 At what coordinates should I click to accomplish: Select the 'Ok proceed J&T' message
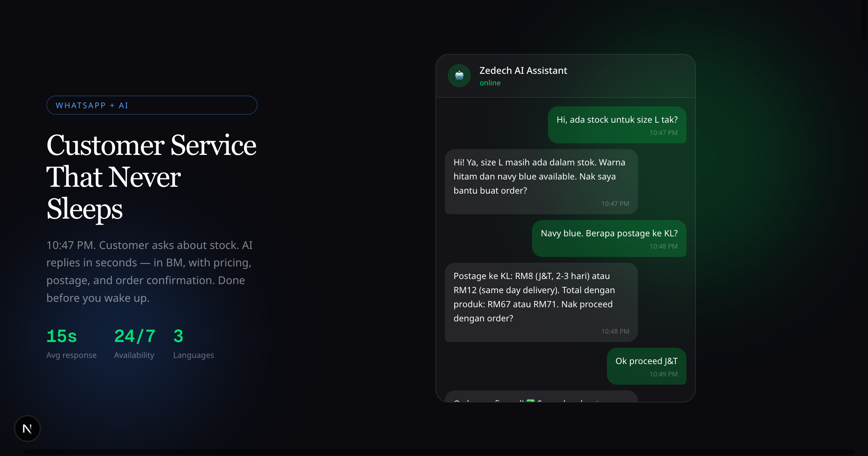tap(646, 367)
